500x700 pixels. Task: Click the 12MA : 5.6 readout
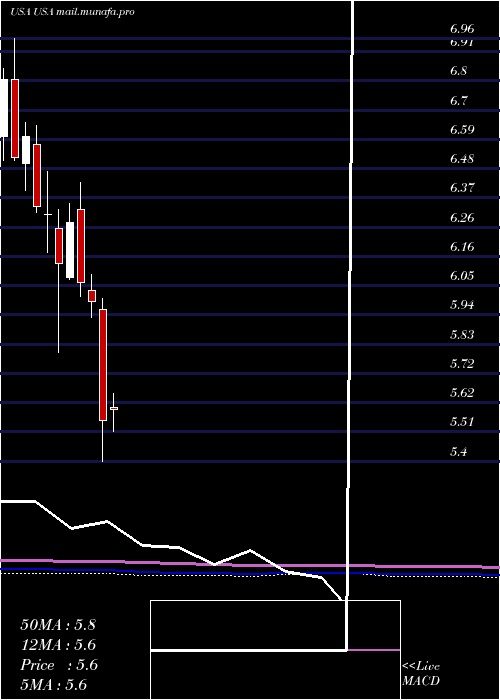click(x=58, y=645)
